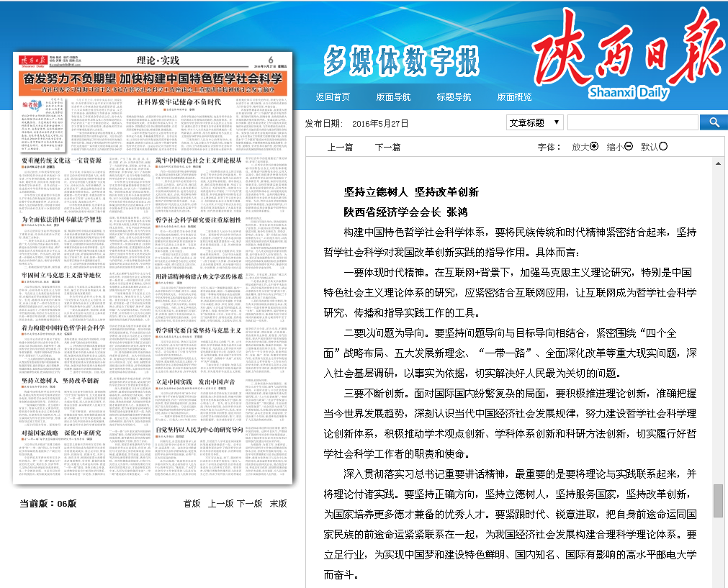Go to next page via 下一版
This screenshot has width=728, height=588.
pos(250,504)
